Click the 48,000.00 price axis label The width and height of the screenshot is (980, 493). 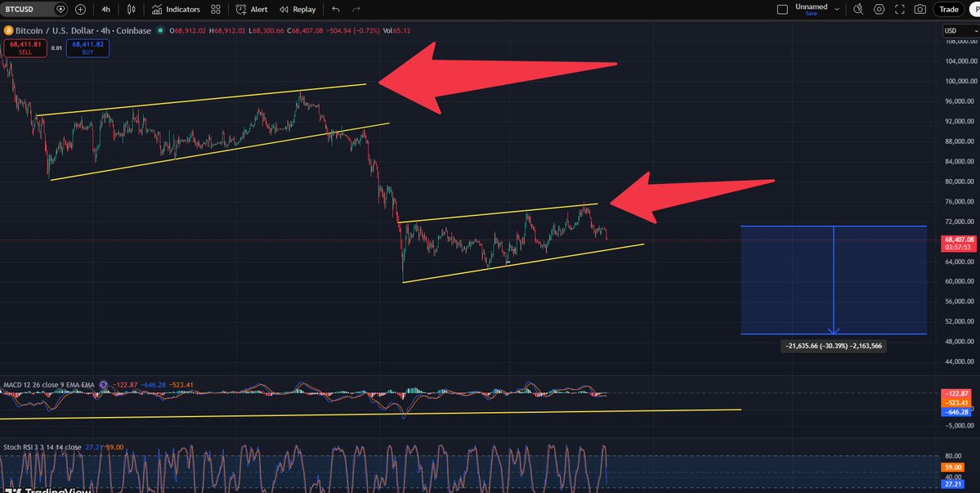pos(960,342)
